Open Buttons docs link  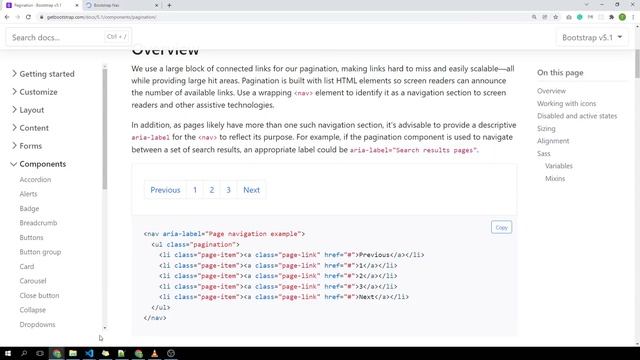click(x=31, y=238)
